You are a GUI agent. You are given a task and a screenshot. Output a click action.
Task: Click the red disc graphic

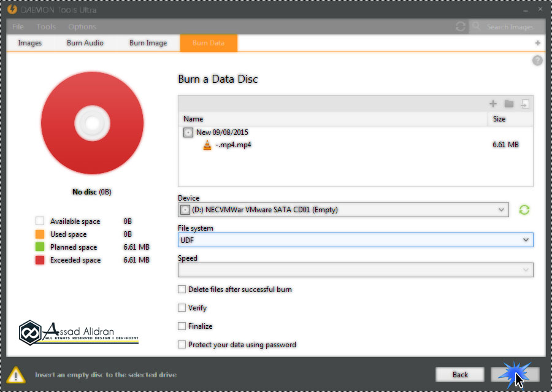pos(92,123)
